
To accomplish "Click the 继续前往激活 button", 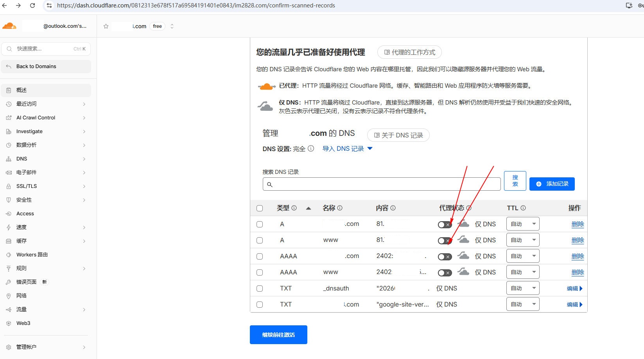I will click(x=278, y=335).
